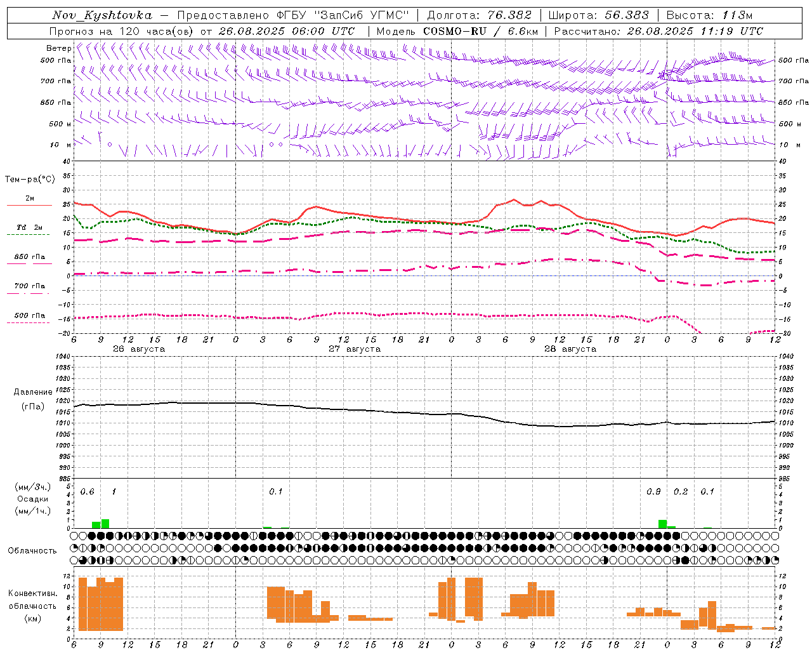Click the computed time Рассчитано: 26.08.2025 11:19 UTC
This screenshot has height=650, width=812.
pyautogui.click(x=658, y=31)
